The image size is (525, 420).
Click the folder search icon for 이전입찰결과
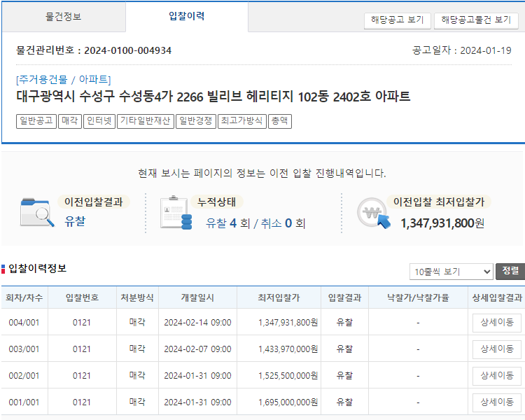37,212
